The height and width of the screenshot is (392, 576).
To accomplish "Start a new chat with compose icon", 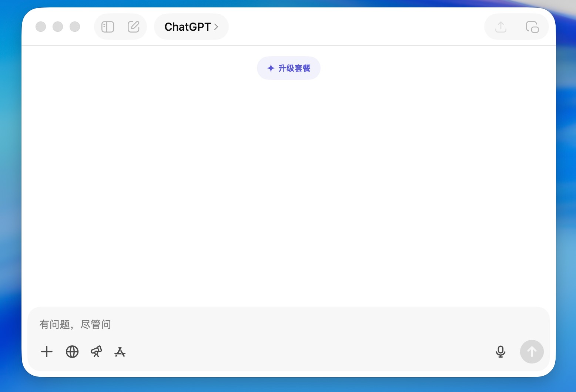I will (x=133, y=27).
